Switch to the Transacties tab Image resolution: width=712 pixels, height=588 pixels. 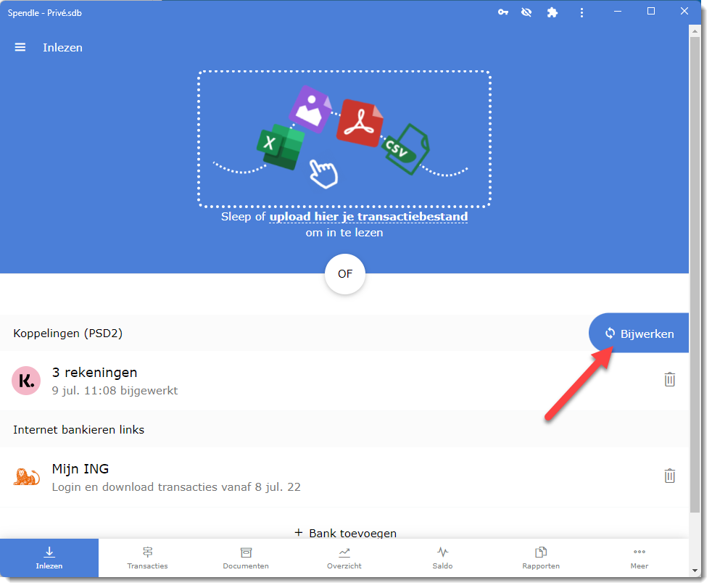(148, 558)
